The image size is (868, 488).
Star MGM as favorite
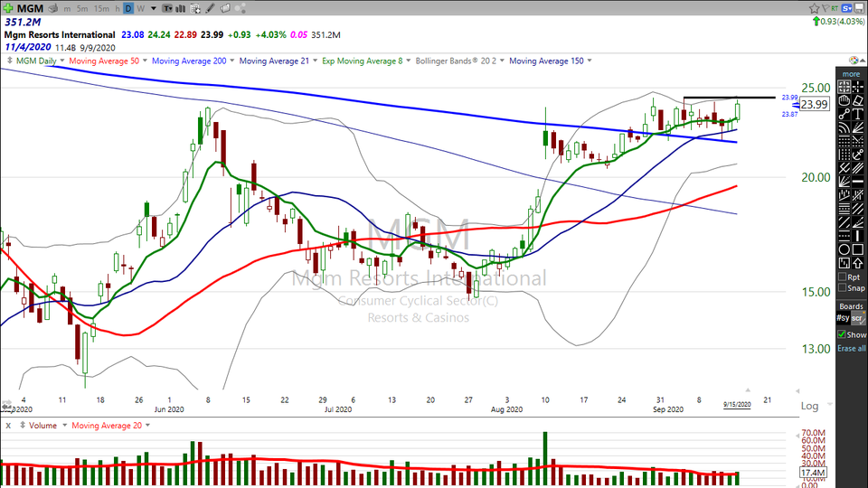[814, 8]
